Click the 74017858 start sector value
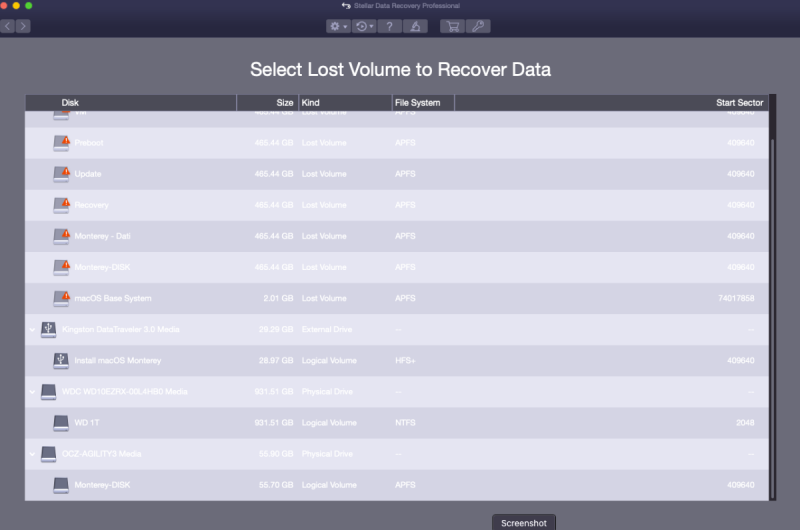Screen dimensions: 800x530 point(736,298)
